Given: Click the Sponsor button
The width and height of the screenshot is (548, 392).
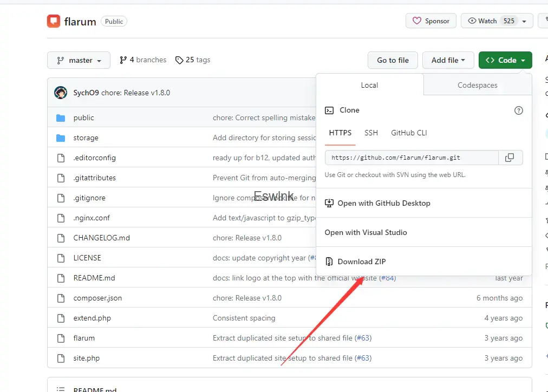Looking at the screenshot, I should pyautogui.click(x=430, y=21).
